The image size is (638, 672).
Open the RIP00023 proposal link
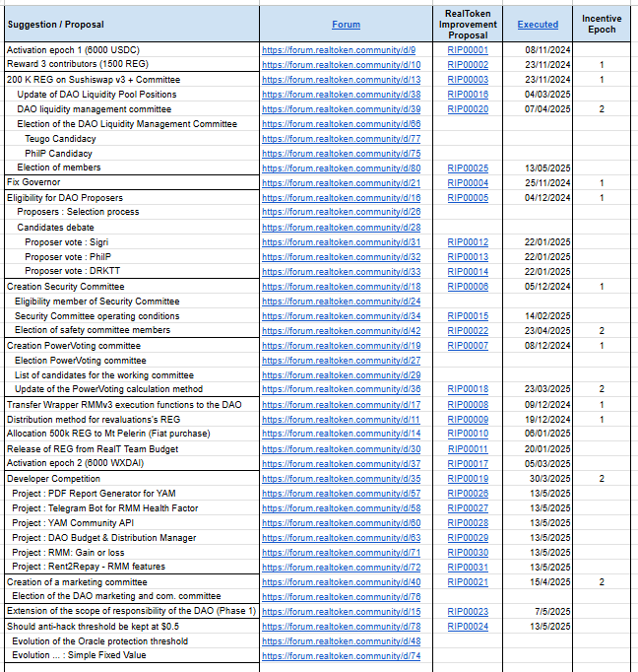coord(468,612)
